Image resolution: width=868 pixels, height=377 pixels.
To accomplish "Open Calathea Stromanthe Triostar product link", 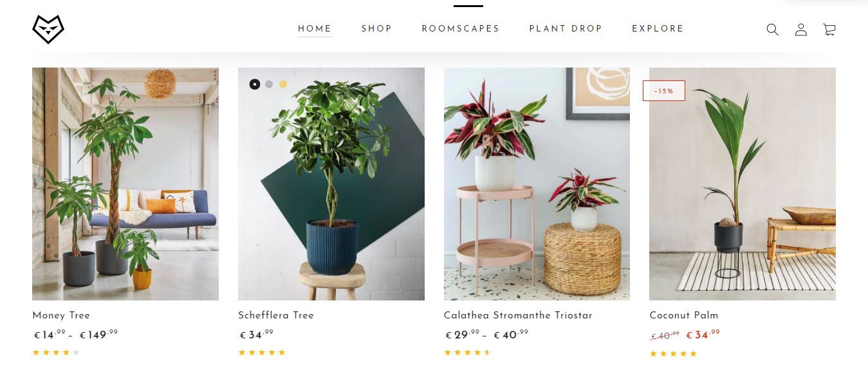I will tap(518, 315).
